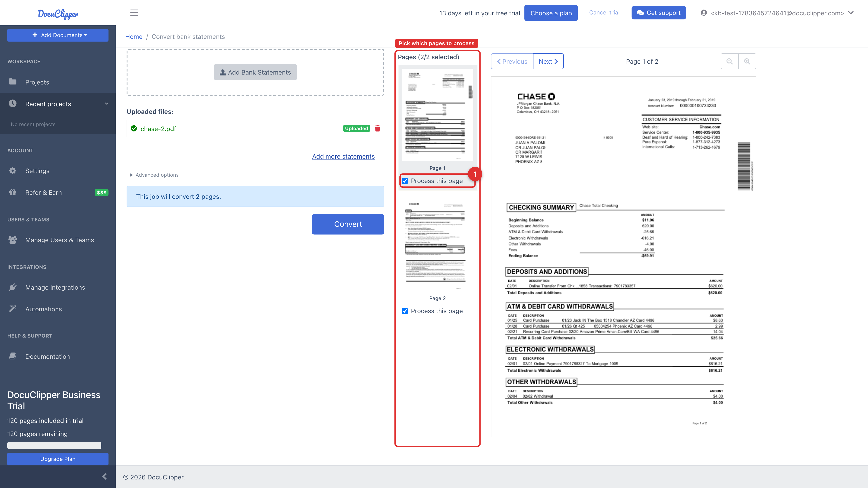
Task: Click the Automations magic wand icon
Action: [13, 309]
